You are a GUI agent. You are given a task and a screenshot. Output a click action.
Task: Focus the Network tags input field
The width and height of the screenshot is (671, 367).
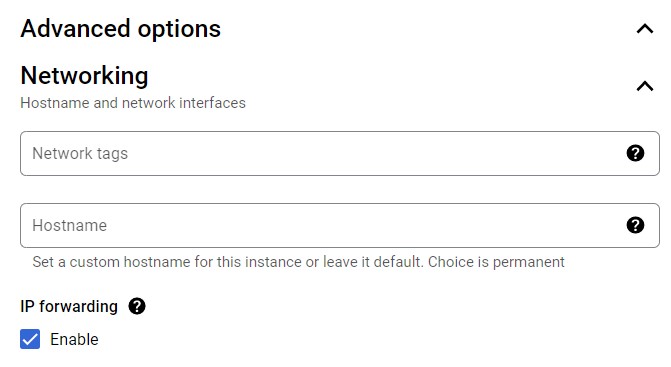(340, 153)
